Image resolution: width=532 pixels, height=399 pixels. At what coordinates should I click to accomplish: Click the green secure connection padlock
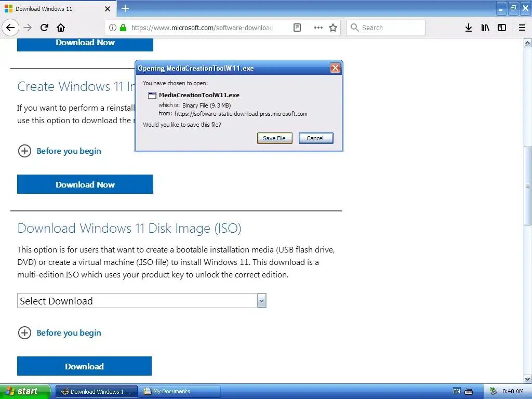pos(123,28)
